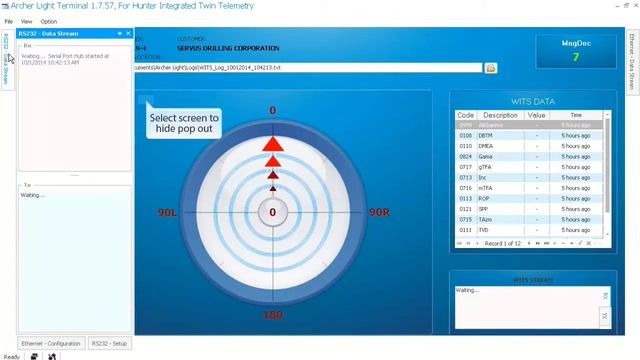This screenshot has height=360, width=640.
Task: Select the 0824 Gama row
Action: click(529, 157)
